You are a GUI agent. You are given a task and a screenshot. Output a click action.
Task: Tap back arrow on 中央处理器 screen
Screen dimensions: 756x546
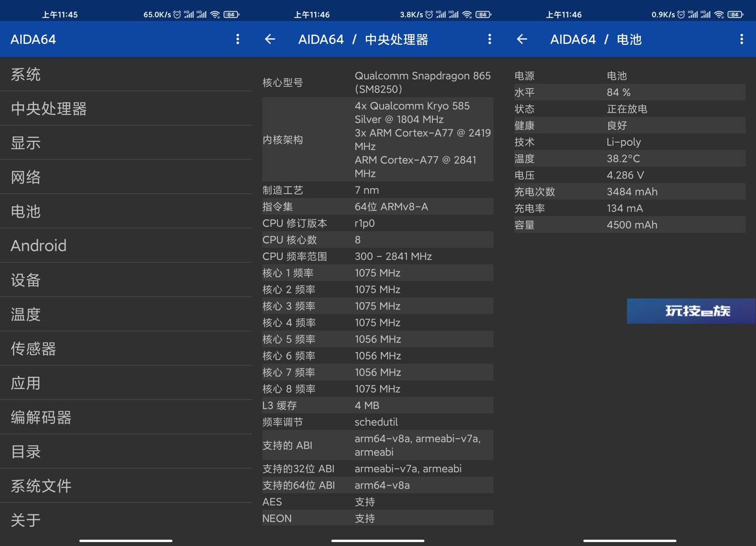(x=270, y=39)
